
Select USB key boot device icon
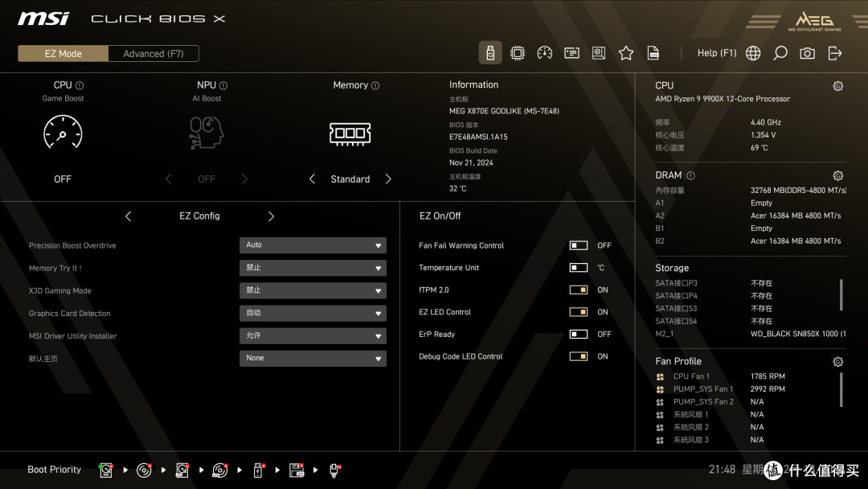pos(258,471)
